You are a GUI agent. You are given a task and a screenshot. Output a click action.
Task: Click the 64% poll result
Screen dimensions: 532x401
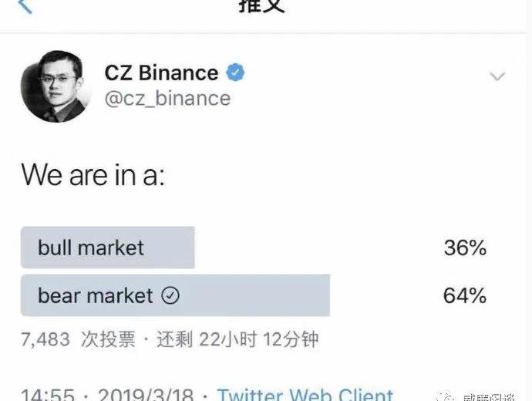click(x=465, y=295)
